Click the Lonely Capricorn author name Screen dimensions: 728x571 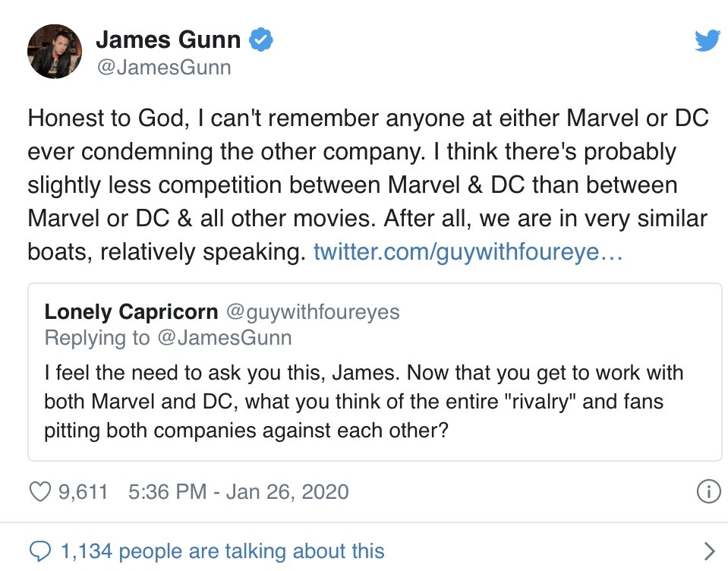coord(131,311)
